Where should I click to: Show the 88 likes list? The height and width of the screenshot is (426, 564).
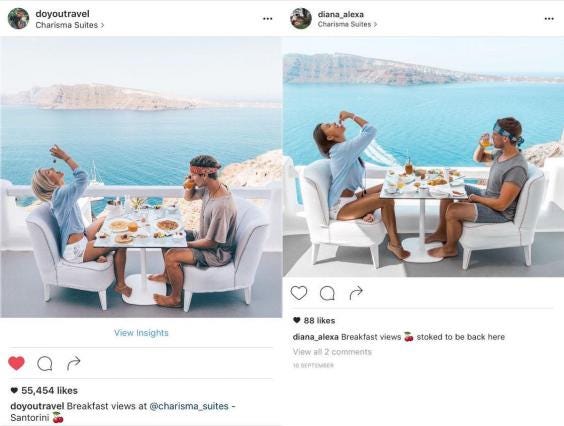pos(314,320)
